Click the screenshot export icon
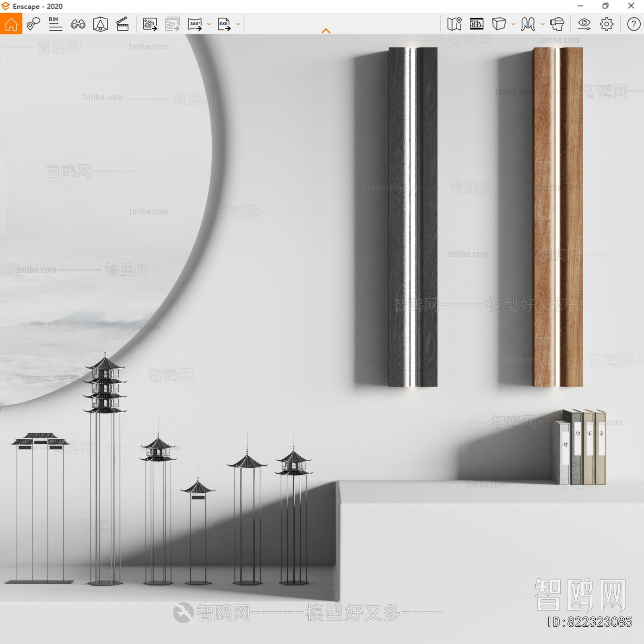 click(150, 24)
